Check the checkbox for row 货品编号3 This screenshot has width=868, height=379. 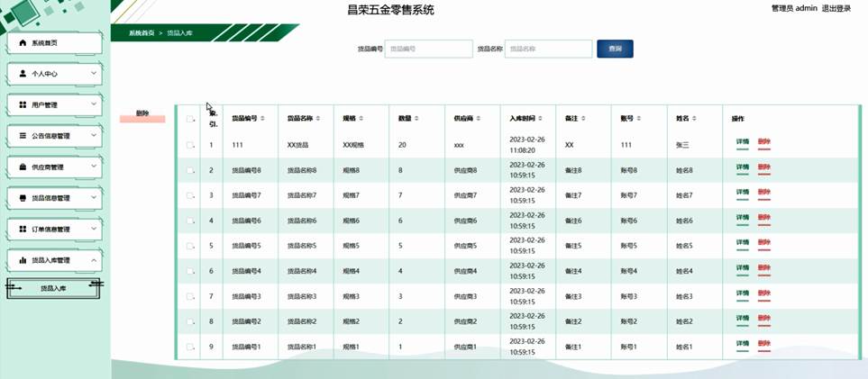(x=190, y=296)
